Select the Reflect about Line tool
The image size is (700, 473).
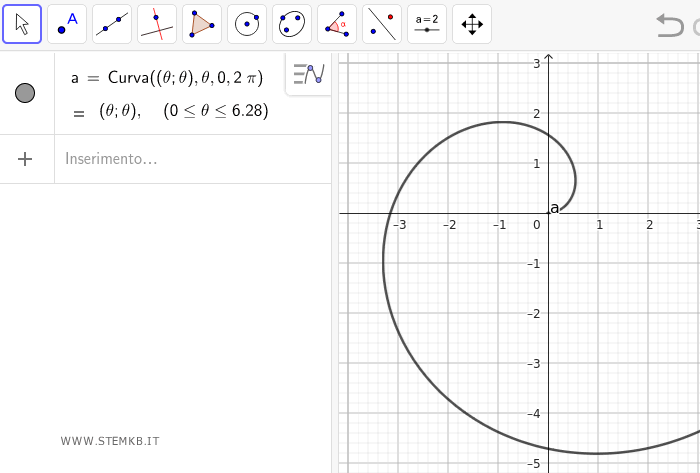(x=382, y=24)
